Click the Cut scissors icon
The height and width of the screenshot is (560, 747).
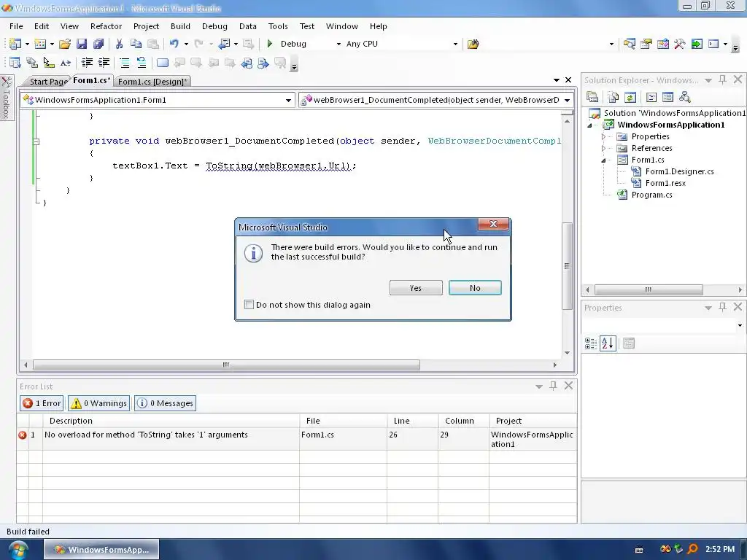[119, 44]
